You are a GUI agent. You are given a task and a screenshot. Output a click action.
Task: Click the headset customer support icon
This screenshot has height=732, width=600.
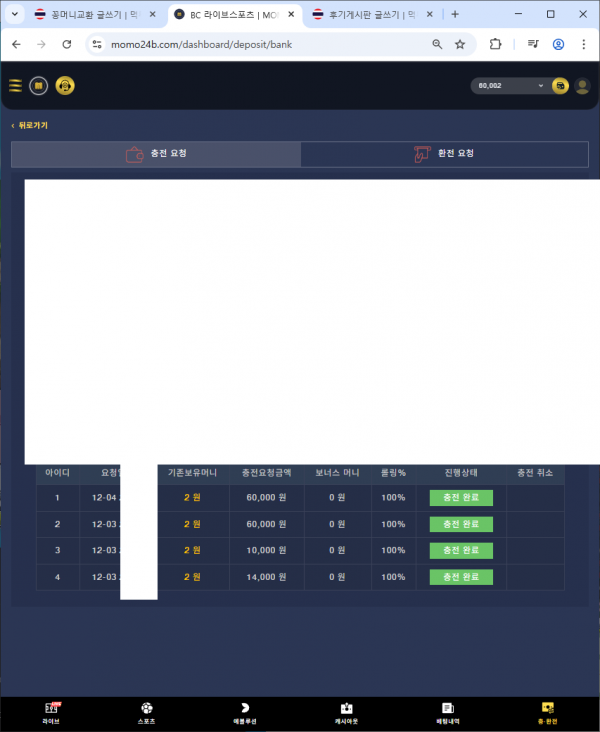tap(65, 86)
